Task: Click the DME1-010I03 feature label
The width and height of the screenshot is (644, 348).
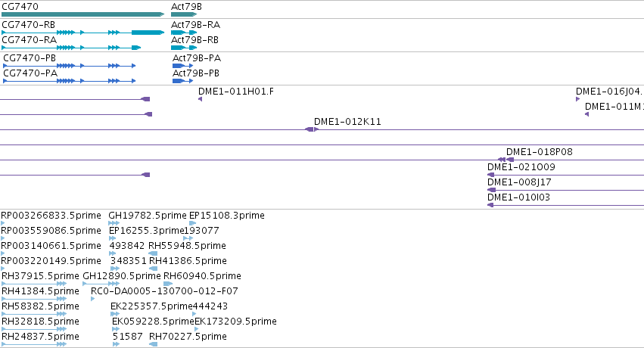Action: coord(518,197)
